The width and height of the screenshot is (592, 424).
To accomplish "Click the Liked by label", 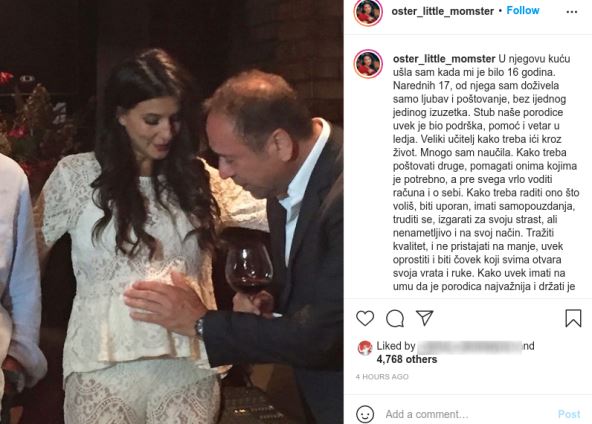I will [x=396, y=346].
